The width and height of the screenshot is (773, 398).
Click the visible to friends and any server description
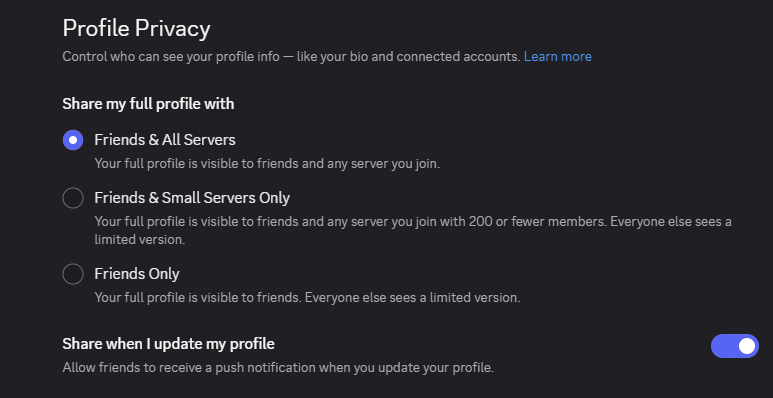point(267,163)
